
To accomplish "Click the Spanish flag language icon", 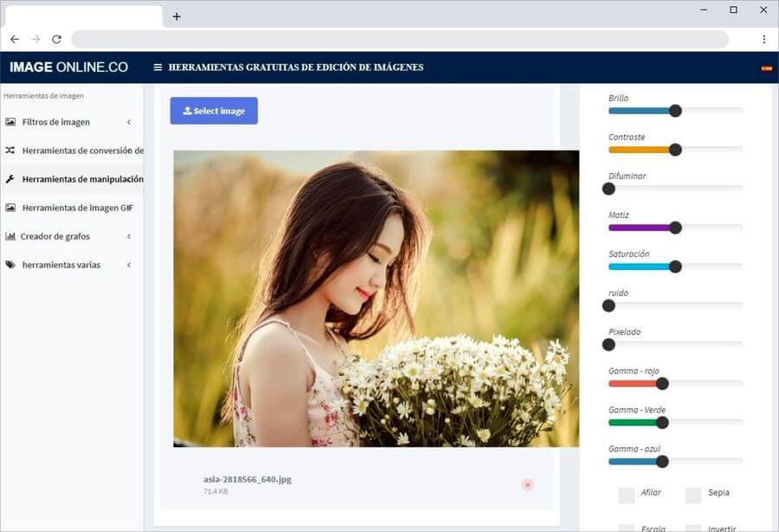I will pos(767,68).
